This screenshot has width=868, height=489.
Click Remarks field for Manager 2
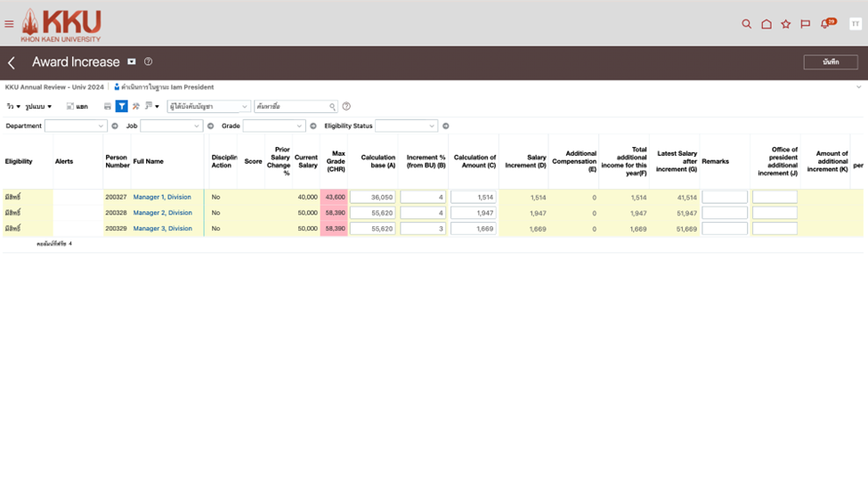point(724,213)
